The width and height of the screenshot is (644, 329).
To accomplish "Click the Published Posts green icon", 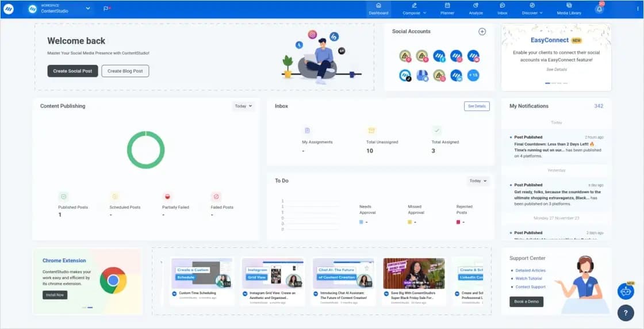I will pos(63,196).
